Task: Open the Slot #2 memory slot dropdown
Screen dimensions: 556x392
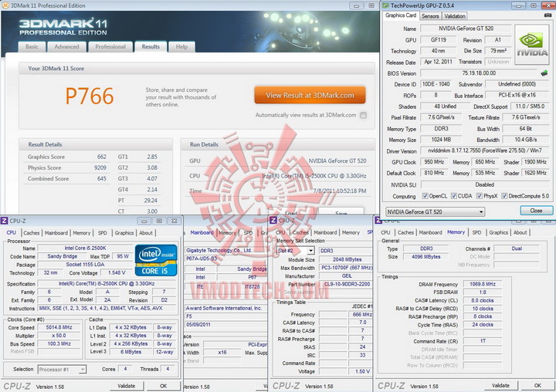Action: pyautogui.click(x=295, y=251)
